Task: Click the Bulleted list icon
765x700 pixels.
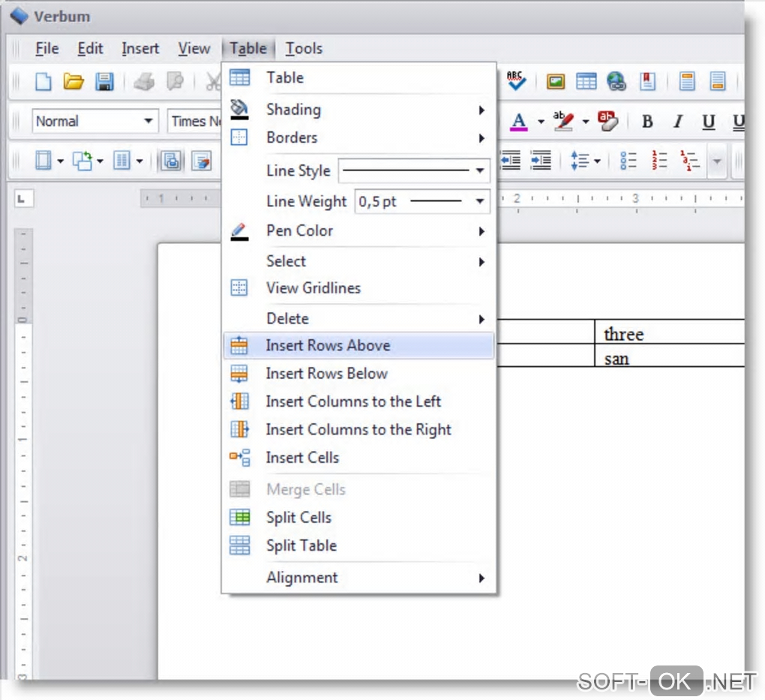Action: pyautogui.click(x=628, y=160)
